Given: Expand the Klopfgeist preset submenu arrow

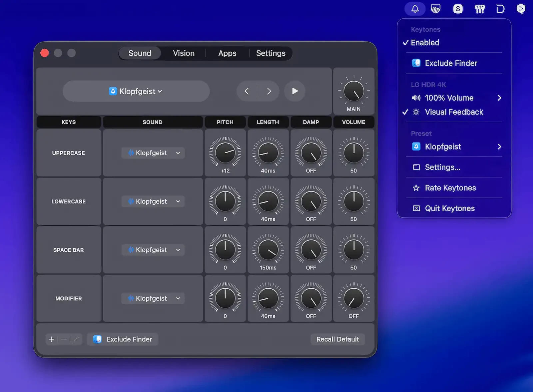Looking at the screenshot, I should coord(499,147).
